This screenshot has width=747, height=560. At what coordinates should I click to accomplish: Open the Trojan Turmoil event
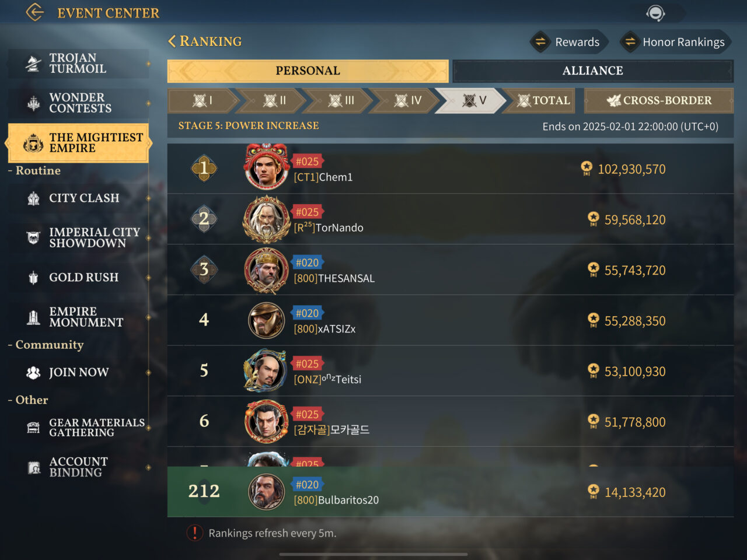tap(78, 64)
